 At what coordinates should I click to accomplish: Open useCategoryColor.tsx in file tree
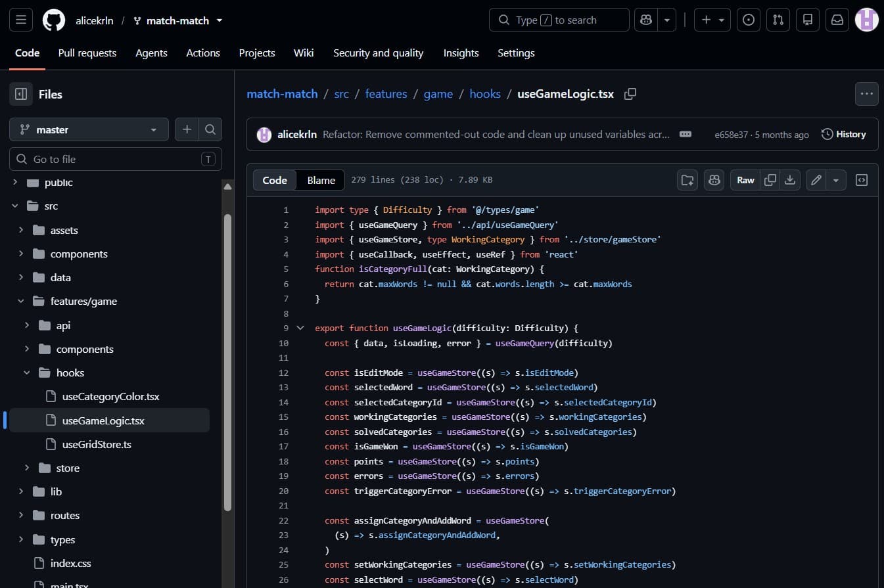pyautogui.click(x=110, y=397)
